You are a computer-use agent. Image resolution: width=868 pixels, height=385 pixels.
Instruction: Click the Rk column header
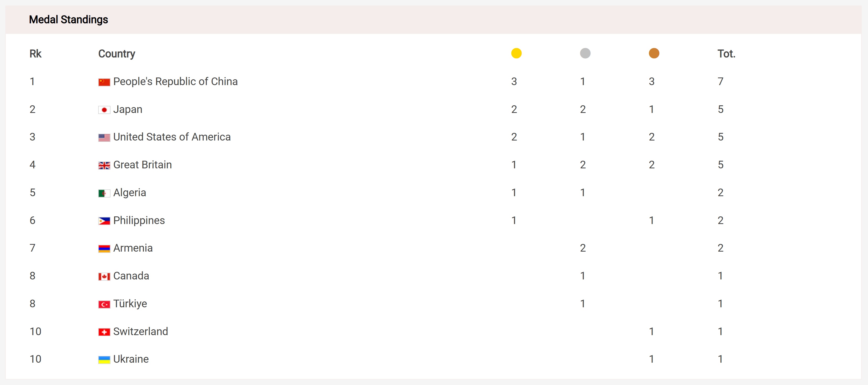(x=35, y=54)
